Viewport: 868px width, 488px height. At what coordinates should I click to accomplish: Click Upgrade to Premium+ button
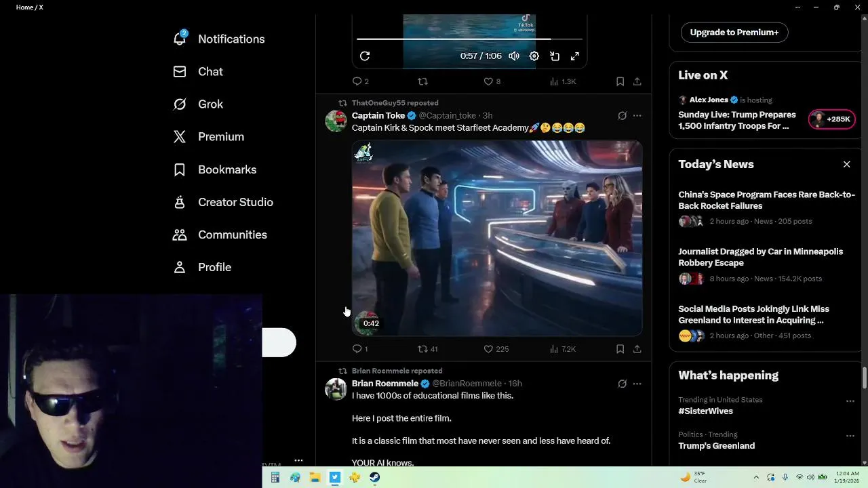734,32
